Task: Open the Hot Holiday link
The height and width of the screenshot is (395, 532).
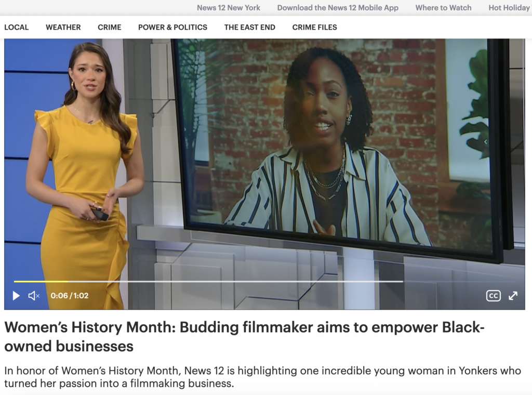Action: point(509,8)
